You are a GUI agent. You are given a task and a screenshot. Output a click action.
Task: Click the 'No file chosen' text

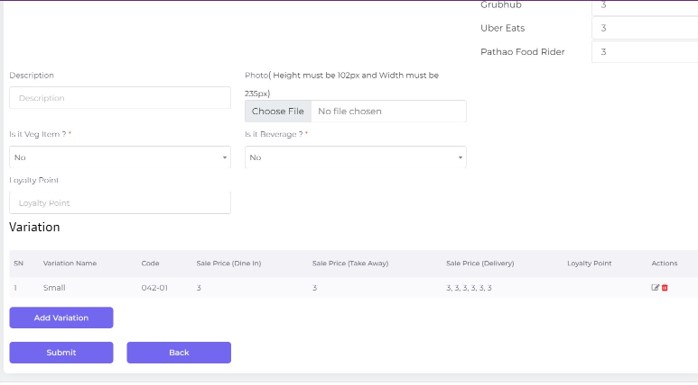[349, 111]
